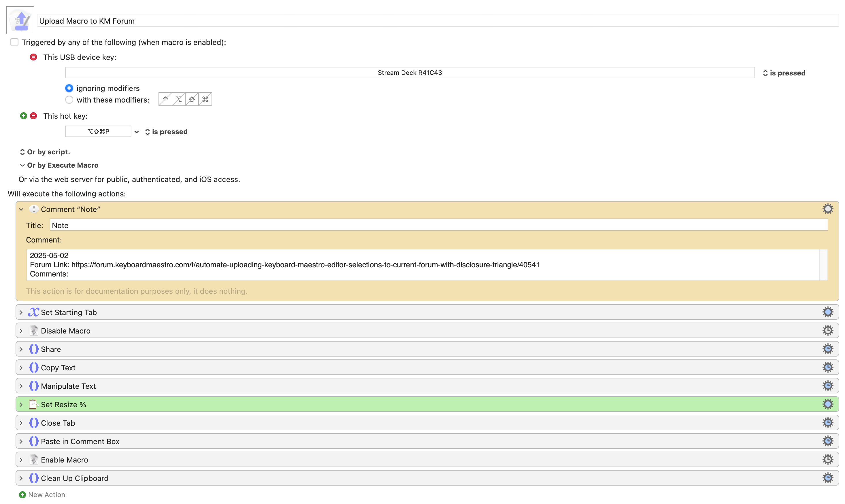This screenshot has height=504, width=845.
Task: Click Paste in Comment Box braces icon
Action: tap(34, 441)
